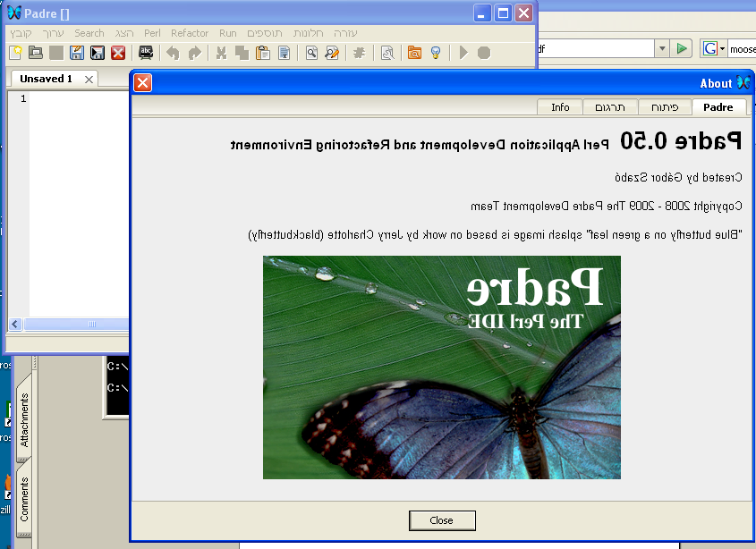This screenshot has height=549, width=756.
Task: Click the Padre butterfly splash image
Action: tap(442, 367)
